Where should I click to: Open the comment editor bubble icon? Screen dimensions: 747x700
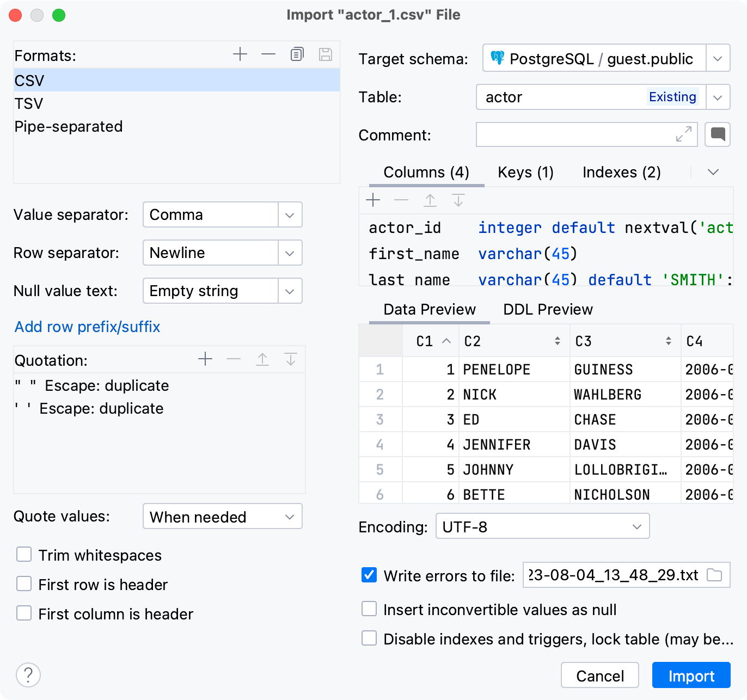718,134
